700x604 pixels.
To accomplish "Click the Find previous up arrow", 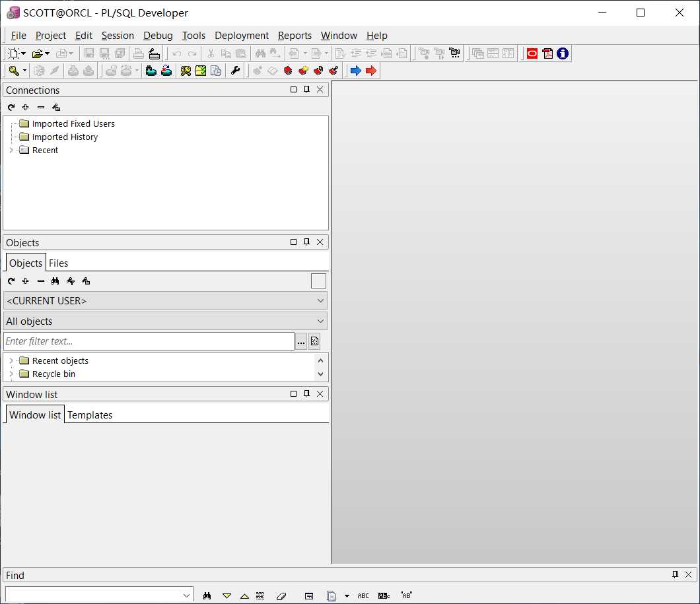I will 244,595.
